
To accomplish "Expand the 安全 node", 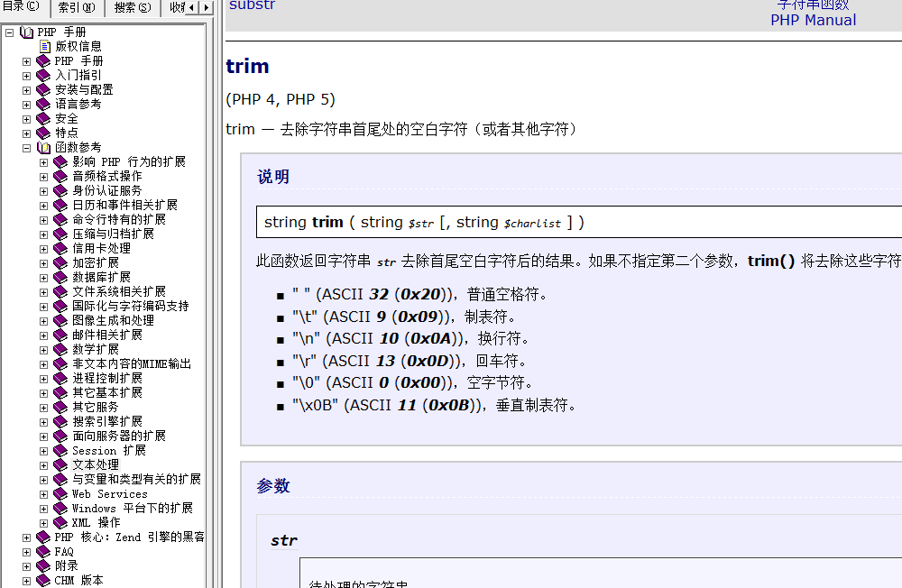I will click(x=26, y=119).
